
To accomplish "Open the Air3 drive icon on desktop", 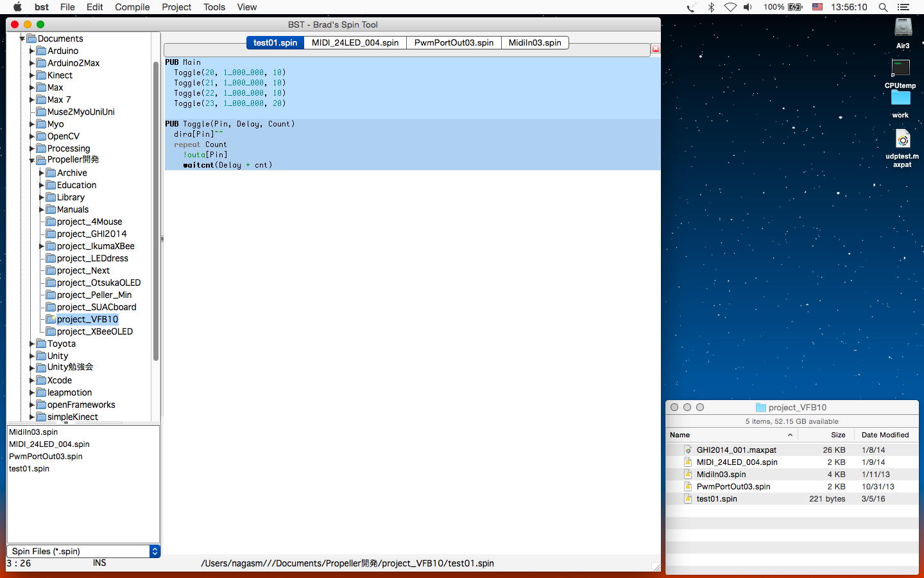I will [903, 29].
